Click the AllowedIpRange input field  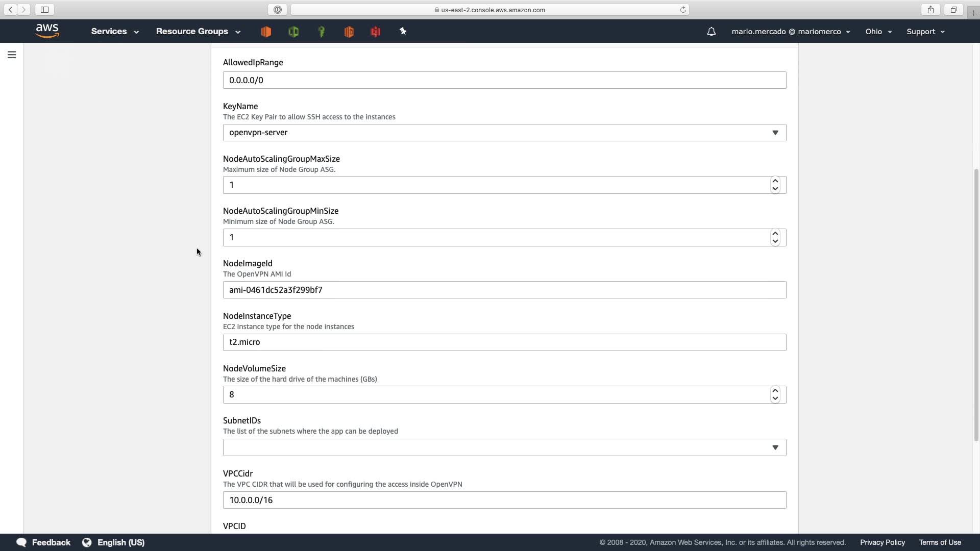[x=504, y=80]
